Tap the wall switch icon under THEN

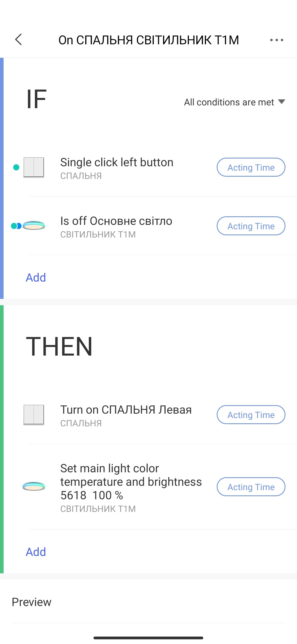34,415
